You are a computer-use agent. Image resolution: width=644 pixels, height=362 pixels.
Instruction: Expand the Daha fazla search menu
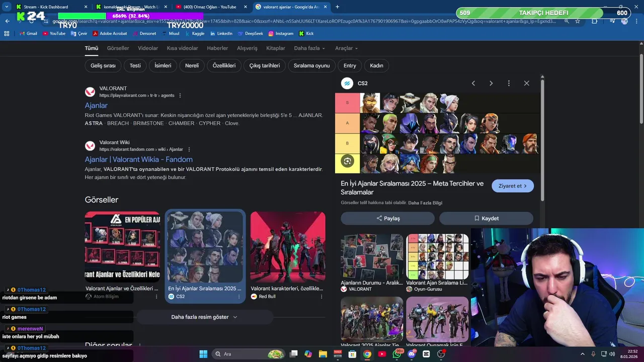309,48
